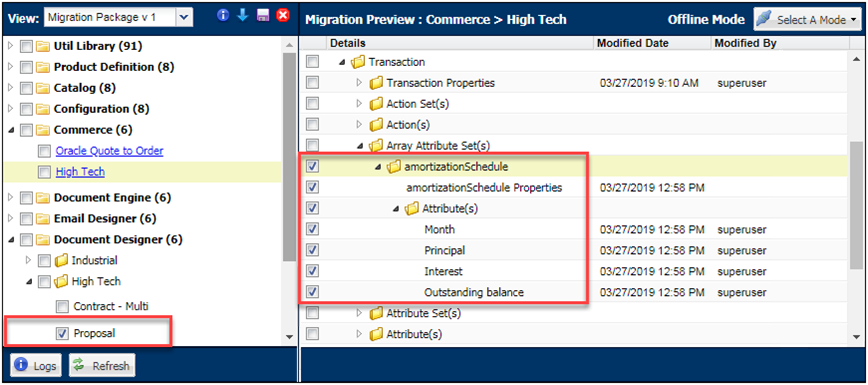Expand the Action Set(s) node
The image size is (868, 385).
(x=360, y=104)
